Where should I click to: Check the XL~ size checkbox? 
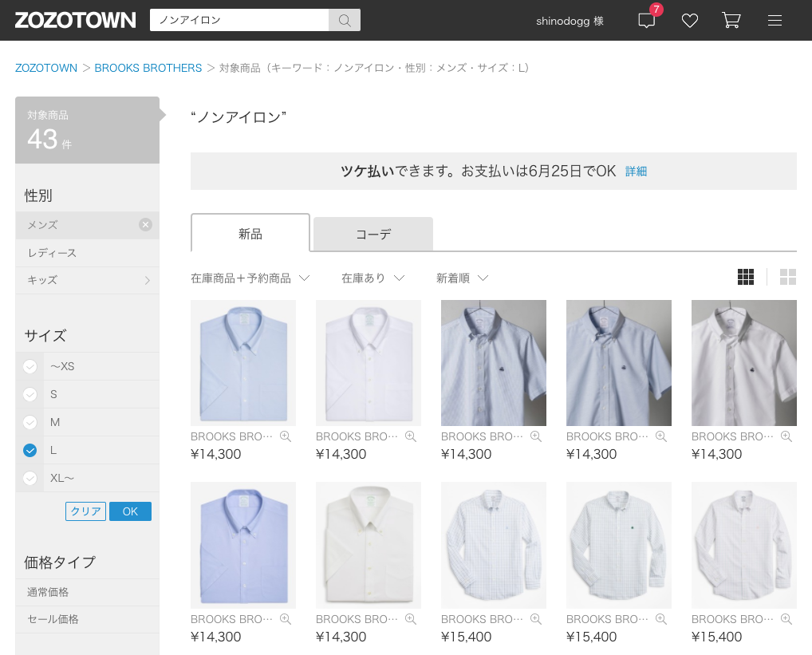[x=30, y=479]
